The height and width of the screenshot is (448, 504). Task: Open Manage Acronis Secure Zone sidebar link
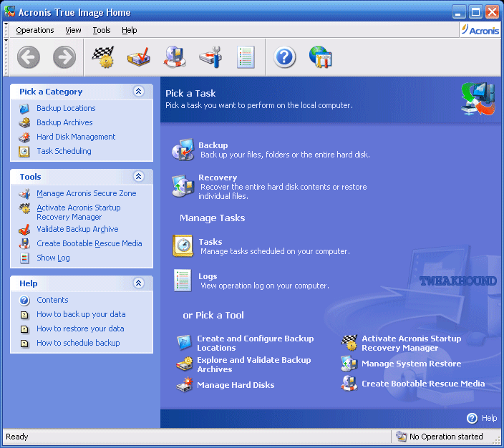[x=87, y=193]
